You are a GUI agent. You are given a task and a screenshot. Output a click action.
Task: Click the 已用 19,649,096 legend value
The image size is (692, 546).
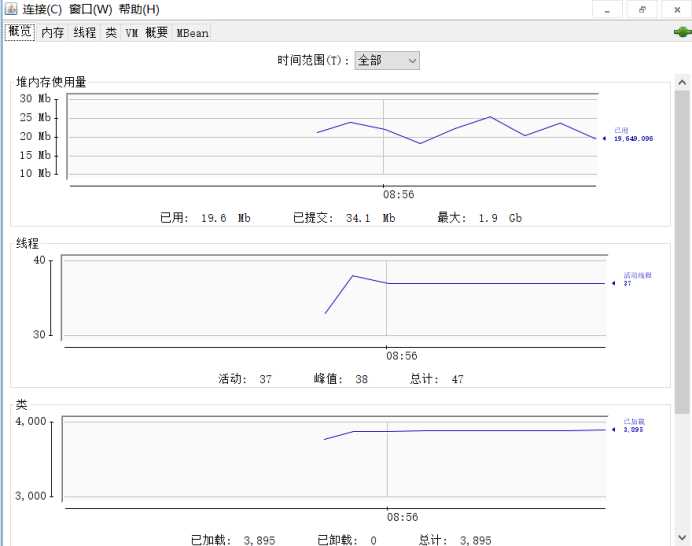633,139
